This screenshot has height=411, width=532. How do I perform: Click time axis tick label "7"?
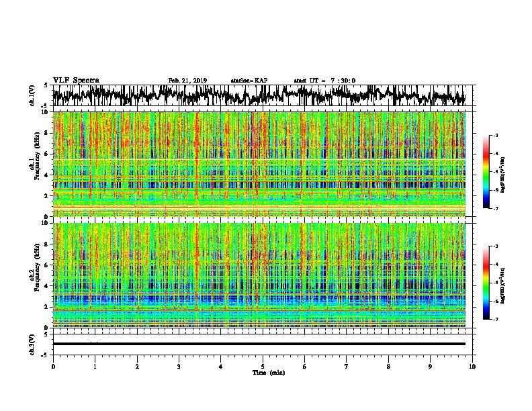tap(347, 367)
